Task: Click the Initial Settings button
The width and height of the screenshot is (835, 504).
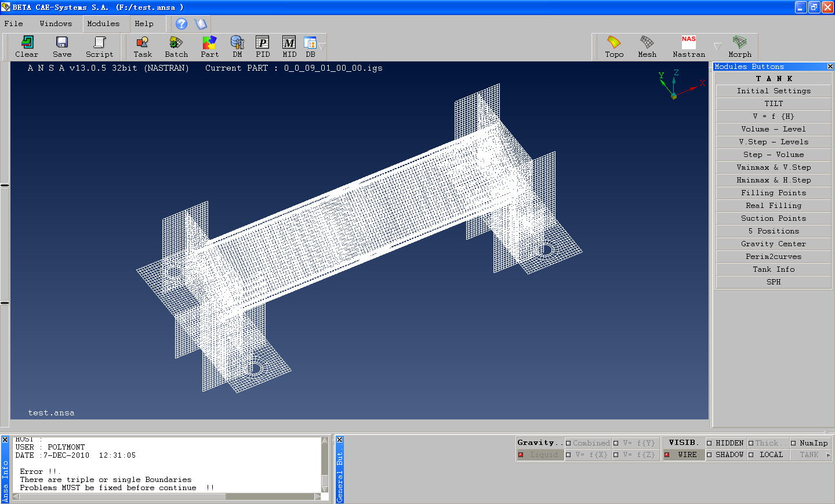Action: 774,91
